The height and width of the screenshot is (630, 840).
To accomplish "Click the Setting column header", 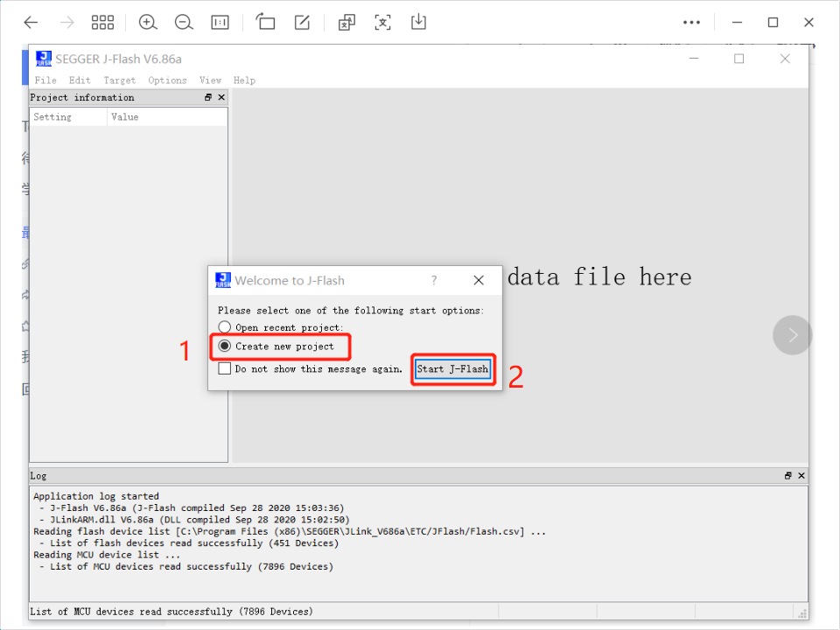I will pos(68,116).
